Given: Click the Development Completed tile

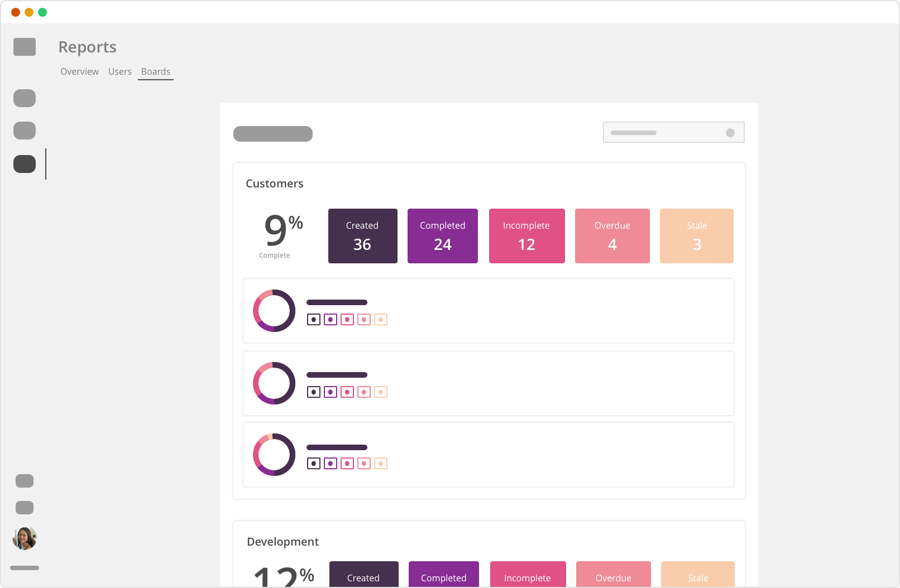Looking at the screenshot, I should pos(444,574).
